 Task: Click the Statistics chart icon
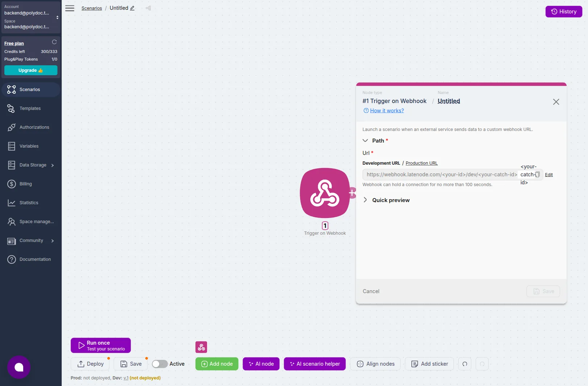12,203
